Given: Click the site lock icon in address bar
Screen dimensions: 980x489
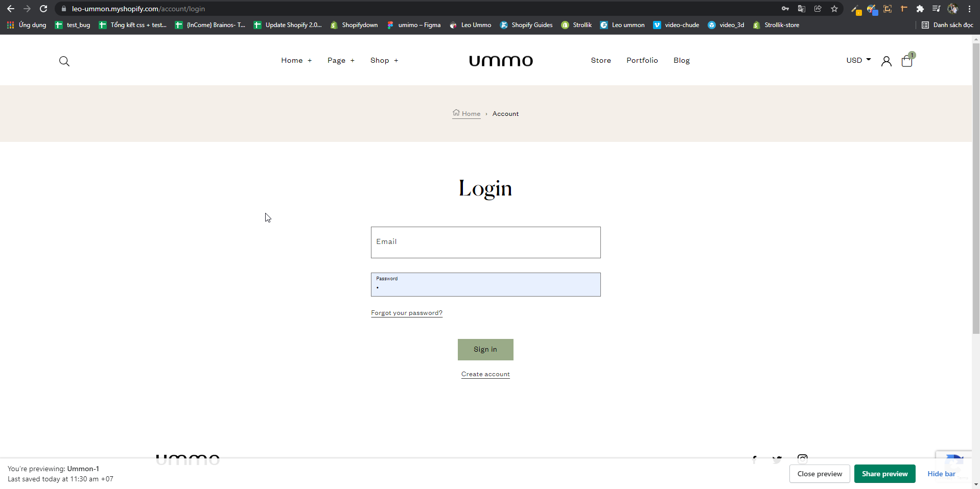Looking at the screenshot, I should [x=64, y=9].
